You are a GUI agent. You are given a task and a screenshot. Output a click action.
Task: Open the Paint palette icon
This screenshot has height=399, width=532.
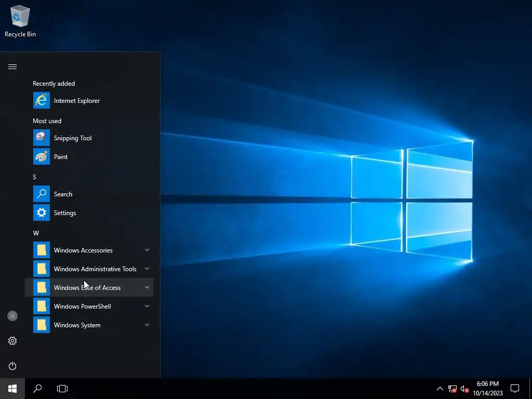pos(42,156)
